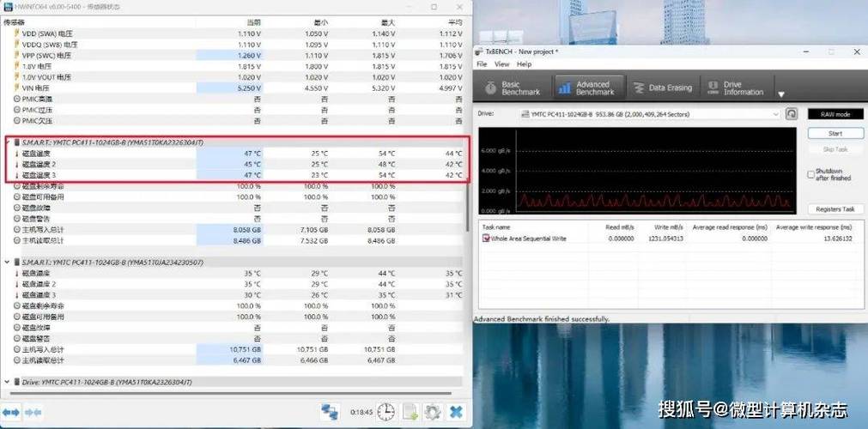Image resolution: width=868 pixels, height=429 pixels.
Task: Click the Write MB/s column header
Action: 667,227
